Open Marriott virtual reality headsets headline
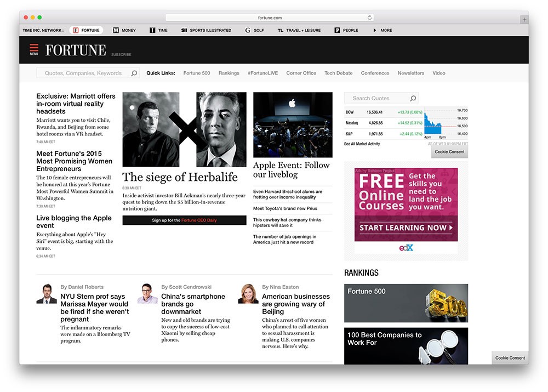The height and width of the screenshot is (392, 548). click(76, 104)
